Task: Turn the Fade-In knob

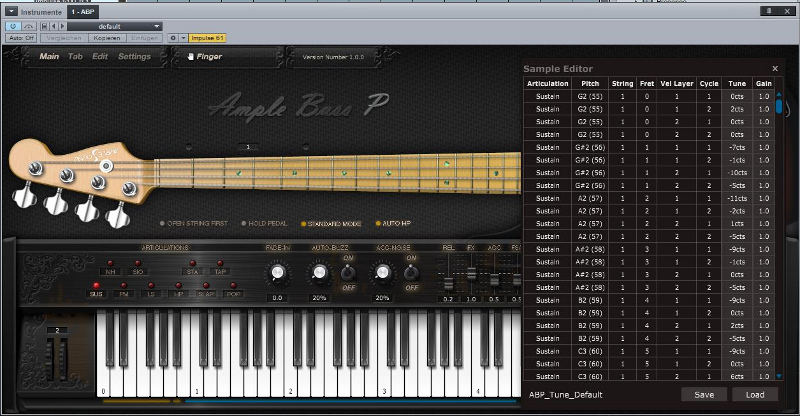Action: coord(277,273)
